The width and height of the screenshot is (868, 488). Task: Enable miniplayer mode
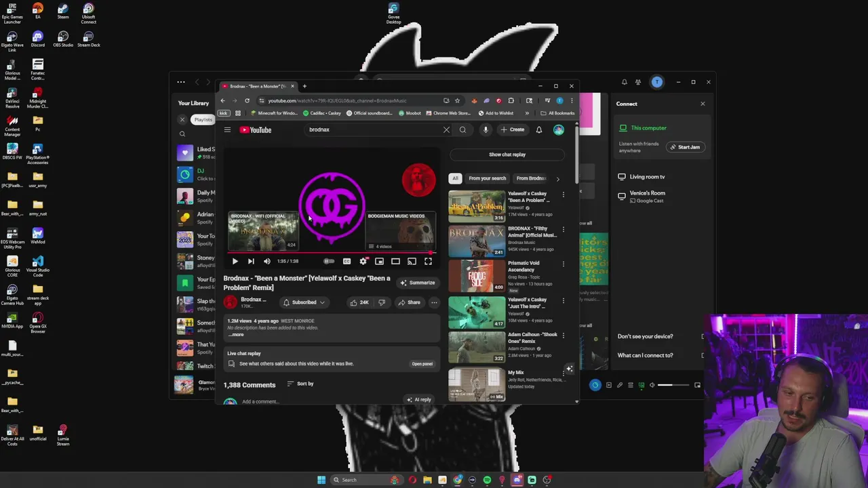(x=379, y=261)
